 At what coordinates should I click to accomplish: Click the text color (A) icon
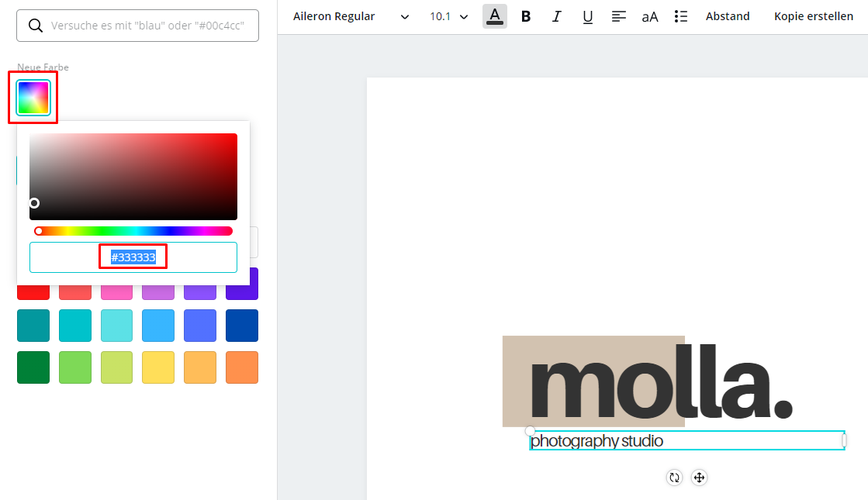pyautogui.click(x=494, y=16)
